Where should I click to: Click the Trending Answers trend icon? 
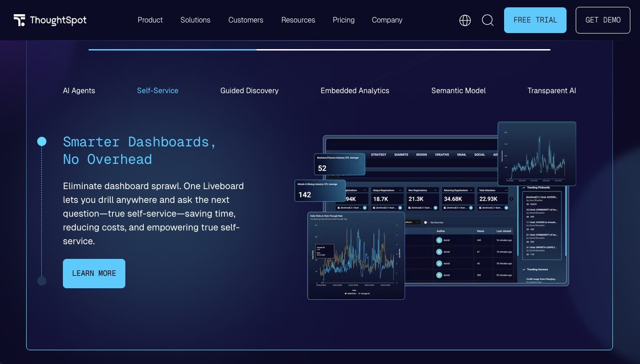click(x=523, y=269)
